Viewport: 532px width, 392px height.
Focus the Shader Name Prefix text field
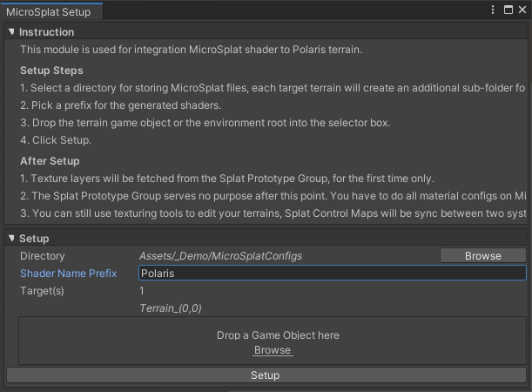click(332, 274)
